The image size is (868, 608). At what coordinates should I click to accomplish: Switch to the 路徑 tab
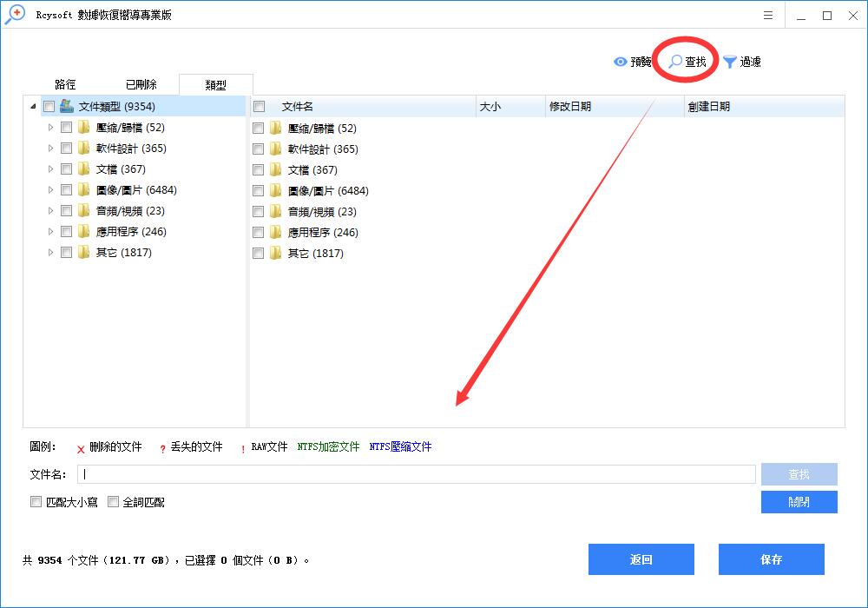point(65,84)
